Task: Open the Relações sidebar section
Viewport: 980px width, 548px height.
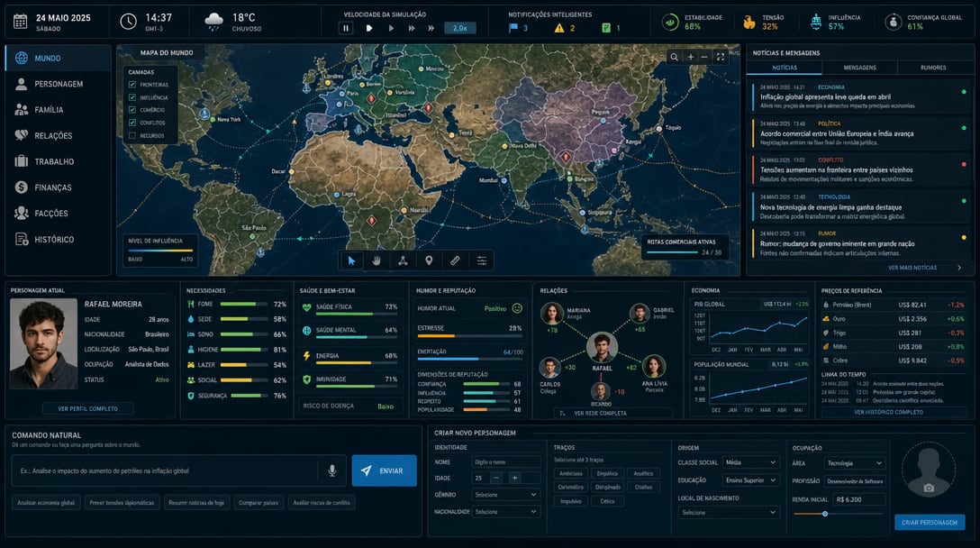Action: (59, 136)
